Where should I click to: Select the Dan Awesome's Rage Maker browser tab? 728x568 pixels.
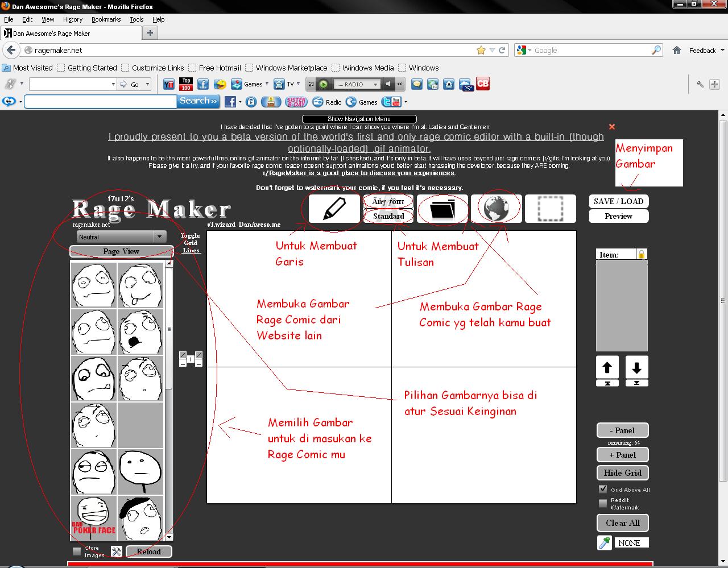click(x=68, y=33)
